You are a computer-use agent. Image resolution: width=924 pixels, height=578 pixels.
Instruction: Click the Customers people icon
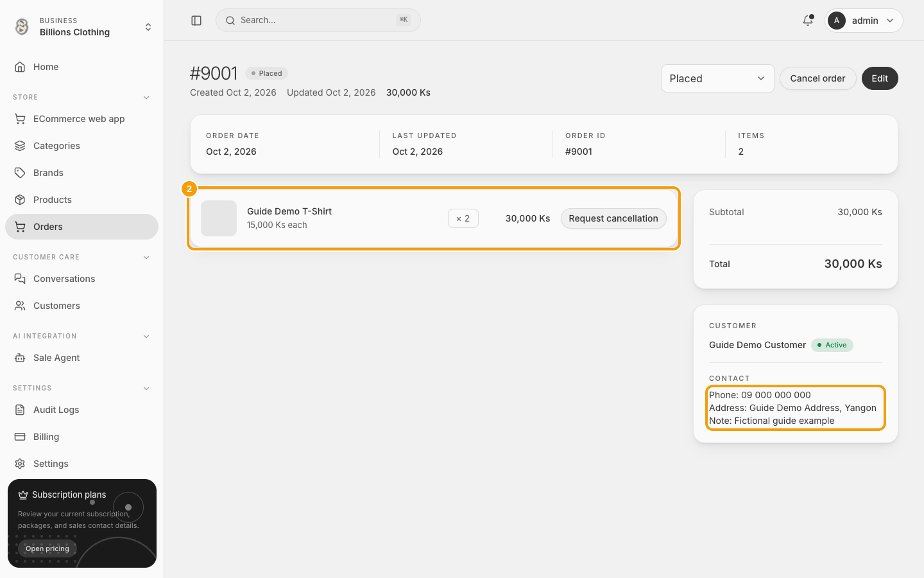(x=20, y=306)
